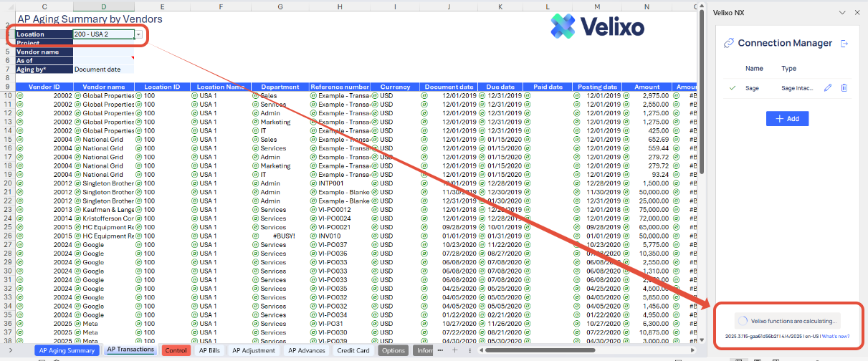Click the drill-down icon beside Kristofferson Con
Viewport: 868px width, 361px height.
(x=78, y=218)
